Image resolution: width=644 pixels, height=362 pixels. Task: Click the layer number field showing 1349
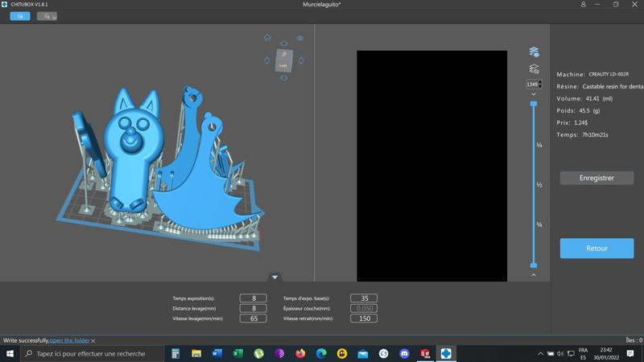point(532,84)
